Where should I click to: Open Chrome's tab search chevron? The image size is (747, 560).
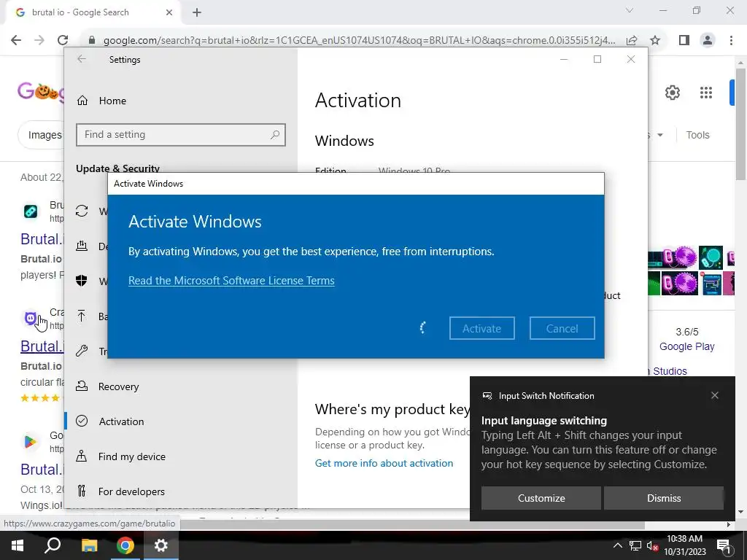(630, 10)
